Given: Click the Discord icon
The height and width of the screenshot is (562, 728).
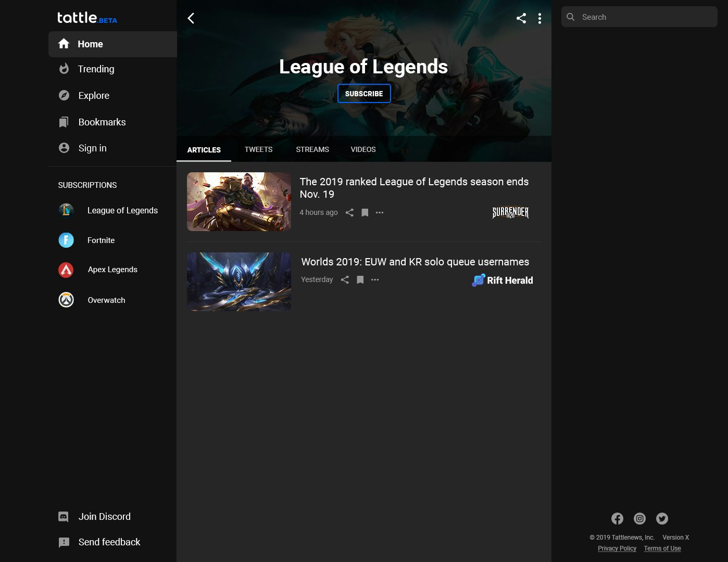Looking at the screenshot, I should 64,517.
